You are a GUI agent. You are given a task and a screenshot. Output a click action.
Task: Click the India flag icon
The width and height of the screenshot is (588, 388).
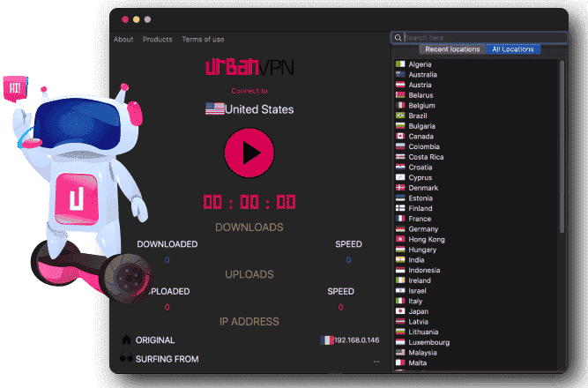[400, 259]
